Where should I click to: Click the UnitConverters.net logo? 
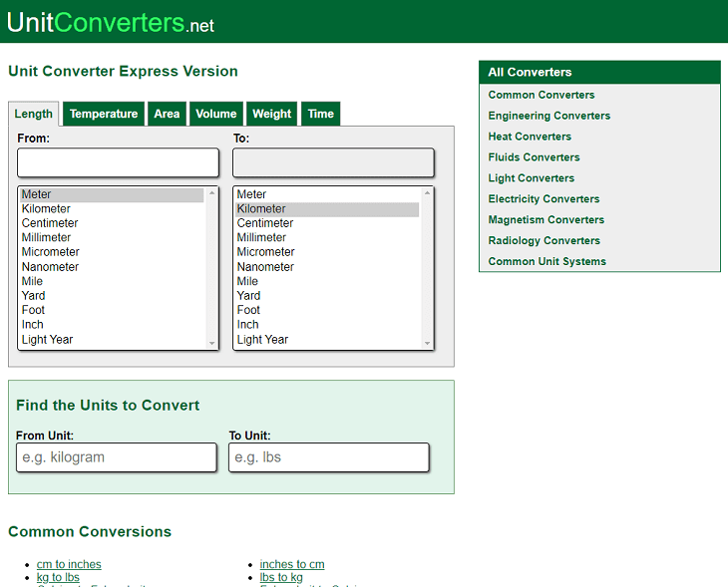pos(110,22)
